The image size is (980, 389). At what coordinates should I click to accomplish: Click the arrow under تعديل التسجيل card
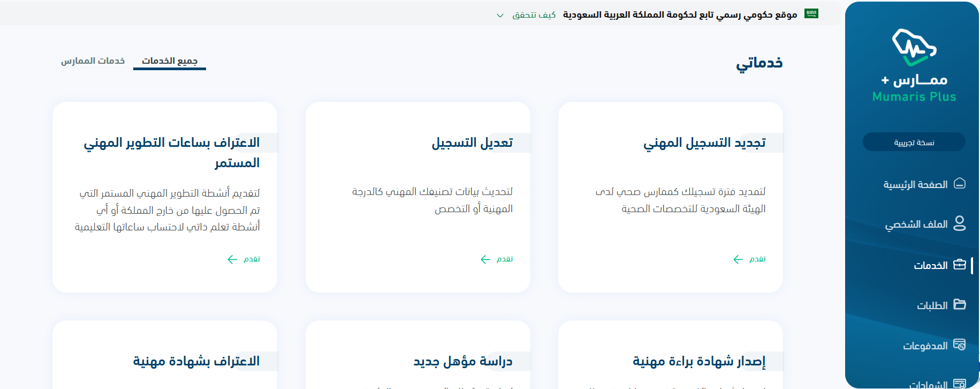point(485,259)
